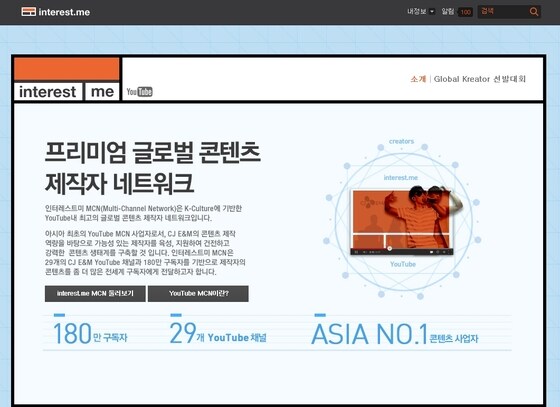Viewport: 560px width, 407px height.
Task: Click the YouTube label below the video
Action: [403, 264]
